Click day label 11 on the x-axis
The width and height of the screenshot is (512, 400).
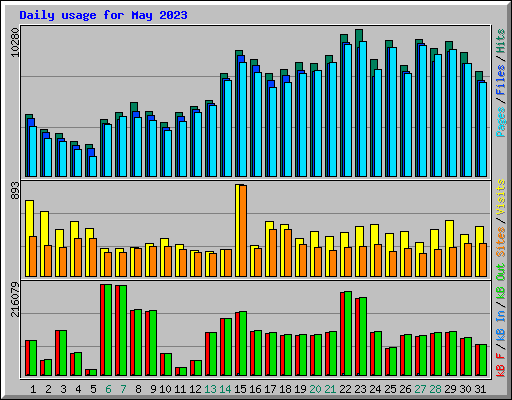(x=180, y=389)
